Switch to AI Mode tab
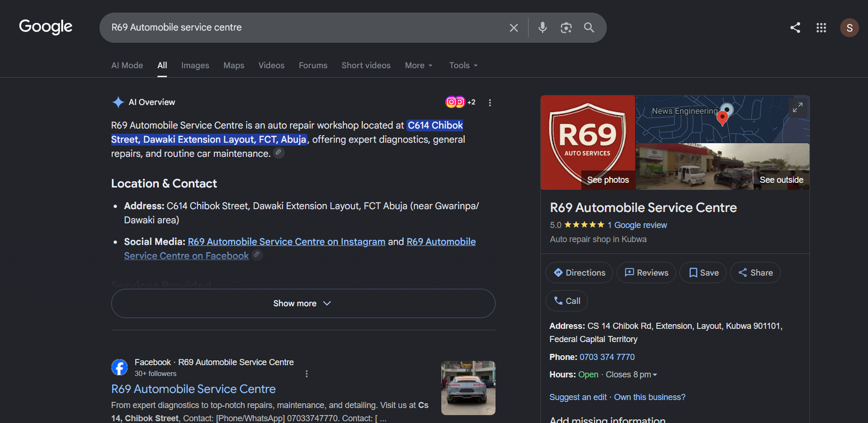The image size is (868, 423). [127, 66]
